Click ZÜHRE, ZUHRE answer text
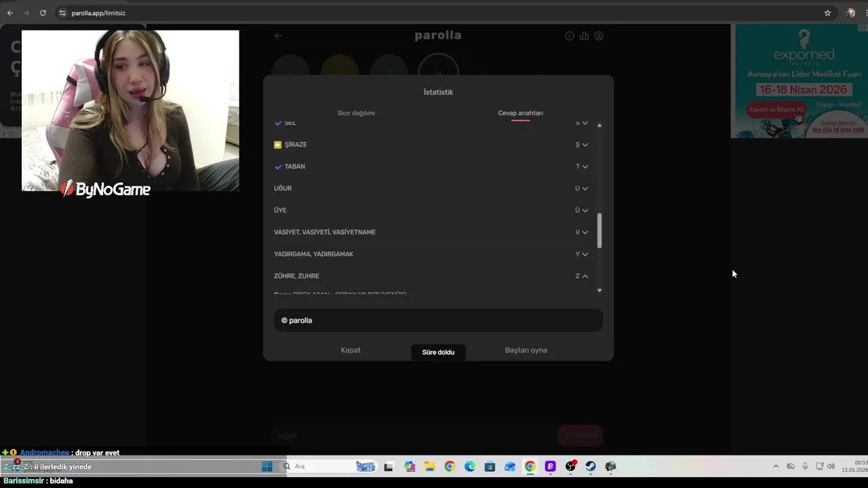This screenshot has height=488, width=868. pos(296,276)
